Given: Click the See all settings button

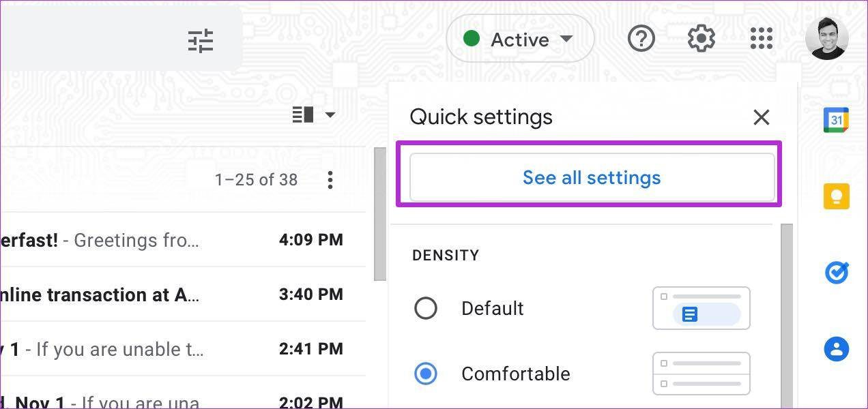Looking at the screenshot, I should pyautogui.click(x=592, y=177).
